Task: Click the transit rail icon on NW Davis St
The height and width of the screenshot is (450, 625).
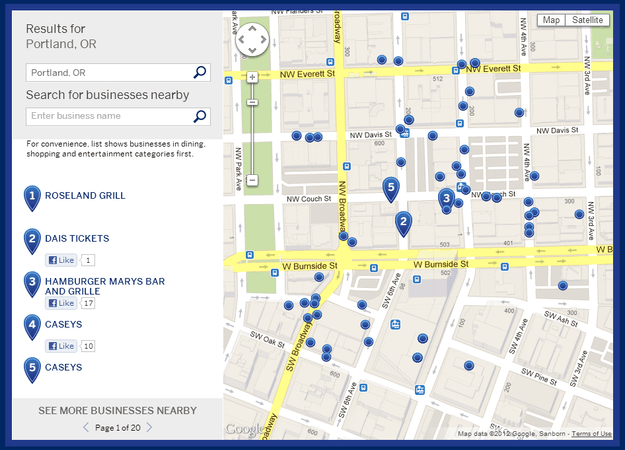Action: click(x=405, y=134)
